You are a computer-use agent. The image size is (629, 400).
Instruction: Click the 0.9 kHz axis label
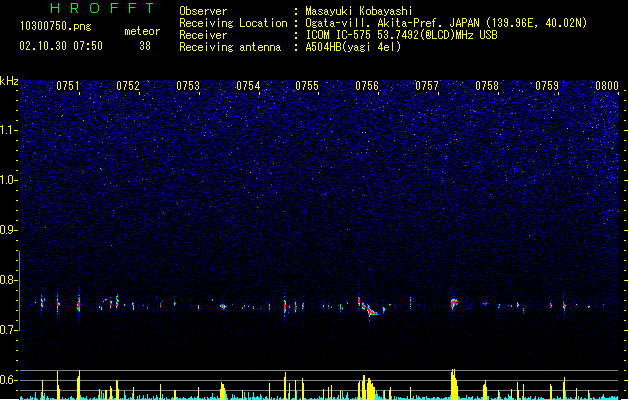[x=8, y=230]
